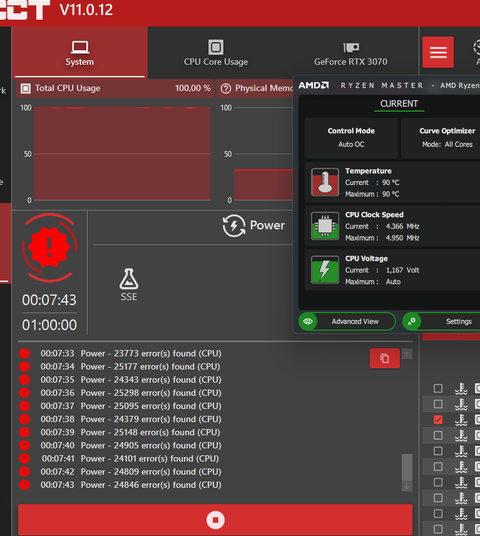Click the elapsed time 00:07:43
The height and width of the screenshot is (536, 480).
click(50, 300)
